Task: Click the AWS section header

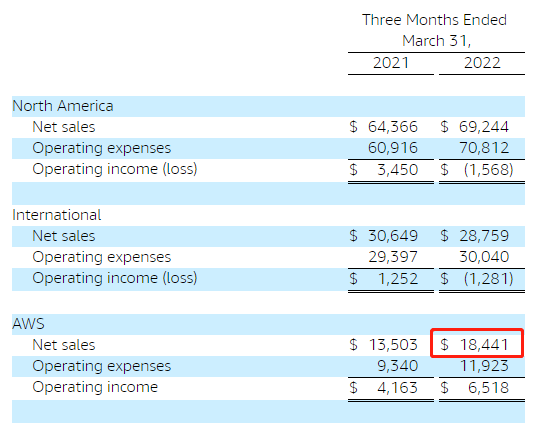Action: 28,324
